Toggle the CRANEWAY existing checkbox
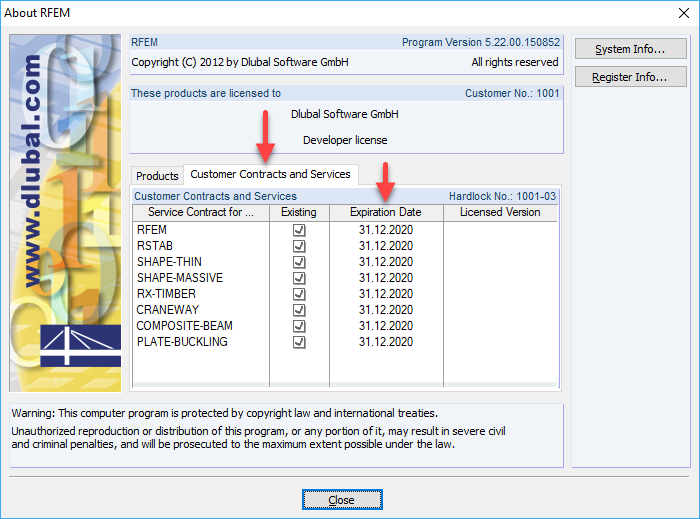This screenshot has height=519, width=700. coord(299,310)
